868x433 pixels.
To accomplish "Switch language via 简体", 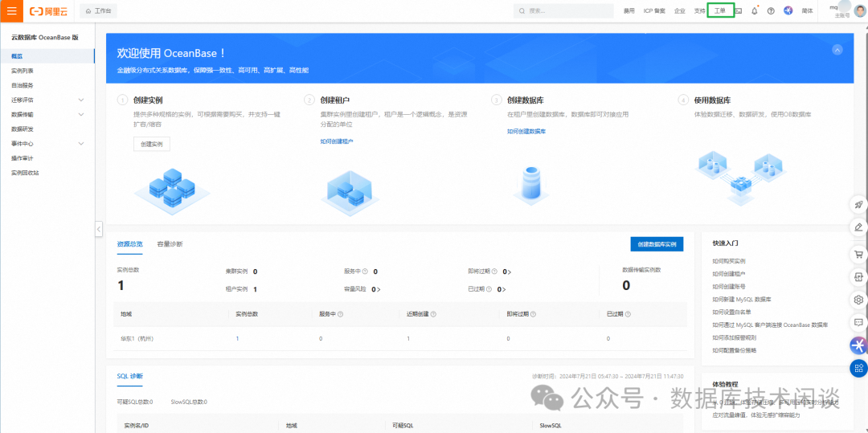I will pyautogui.click(x=807, y=11).
